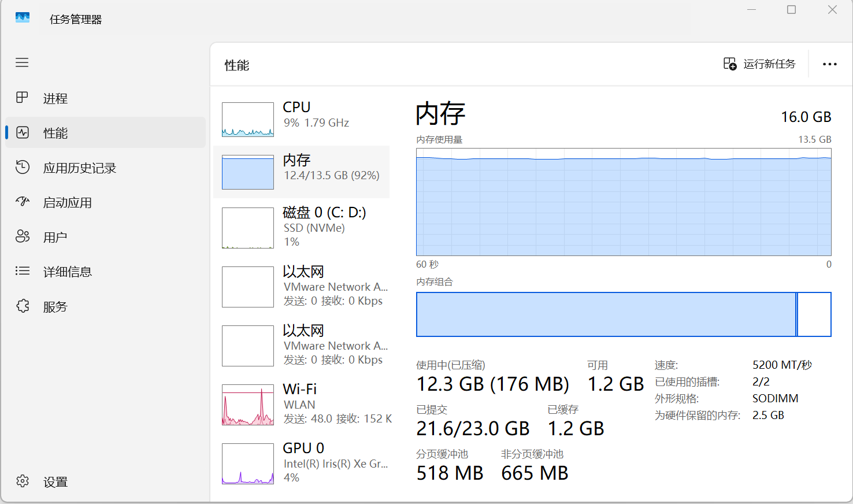This screenshot has width=853, height=504.
Task: Select the 性能 page label
Action: (55, 133)
